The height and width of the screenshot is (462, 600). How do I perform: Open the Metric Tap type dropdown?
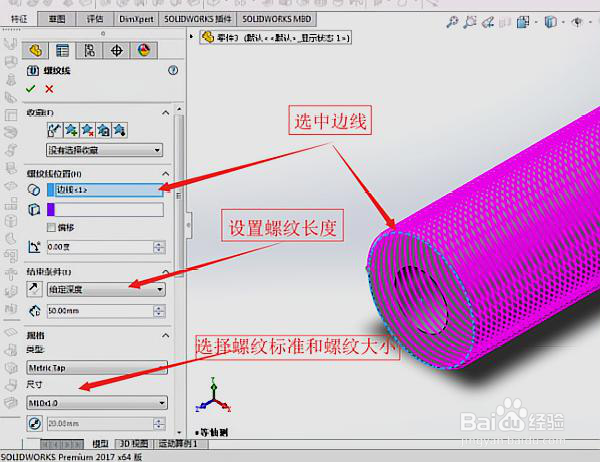pos(97,368)
